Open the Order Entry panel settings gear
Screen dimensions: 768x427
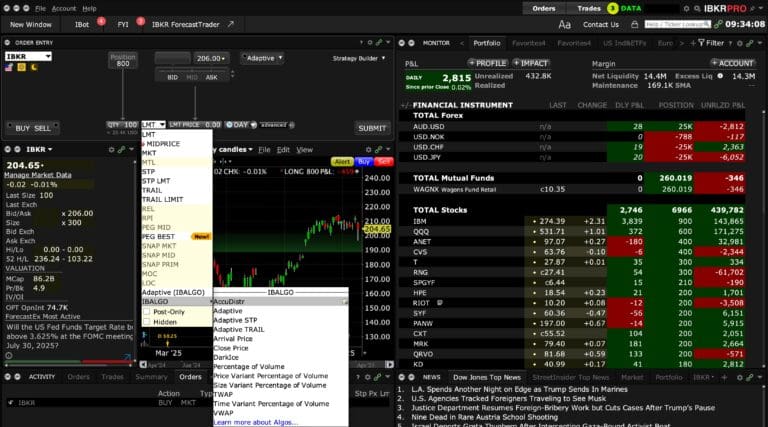tap(370, 43)
